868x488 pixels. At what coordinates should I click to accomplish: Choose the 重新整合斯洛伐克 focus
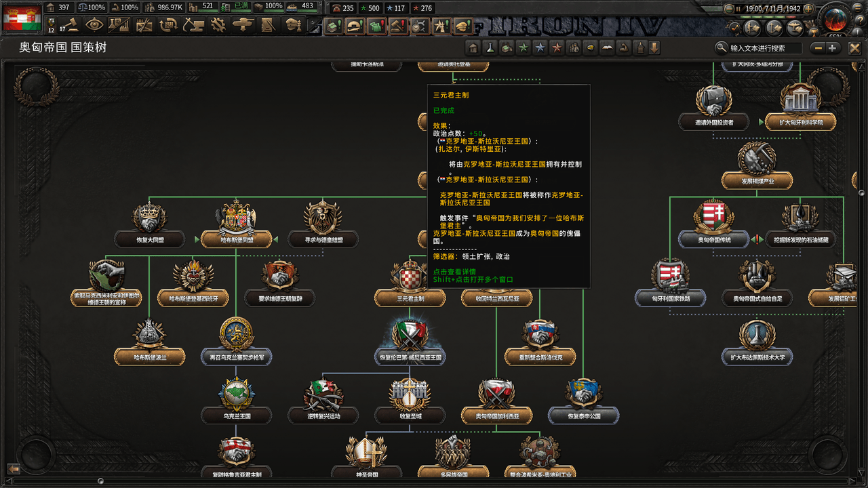(x=540, y=343)
